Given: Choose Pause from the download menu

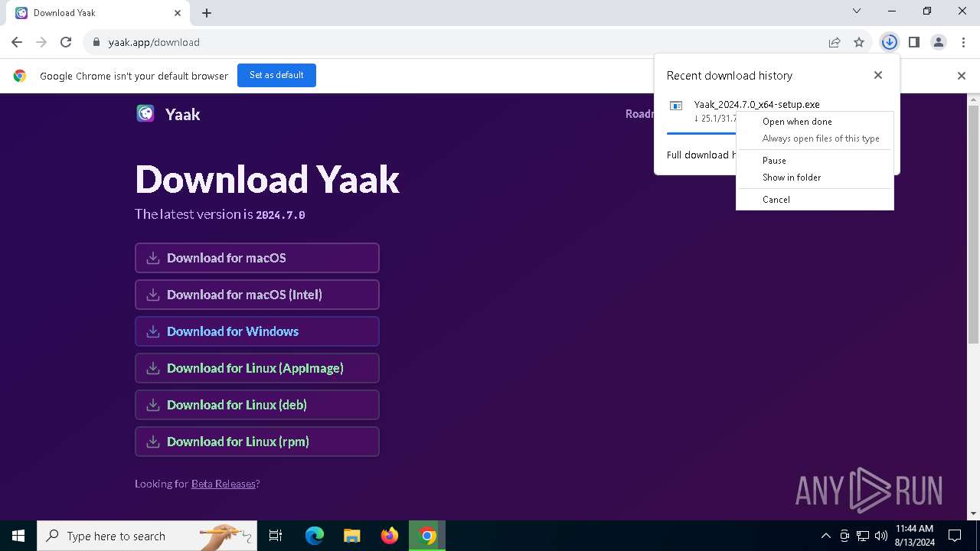Looking at the screenshot, I should 815,161.
